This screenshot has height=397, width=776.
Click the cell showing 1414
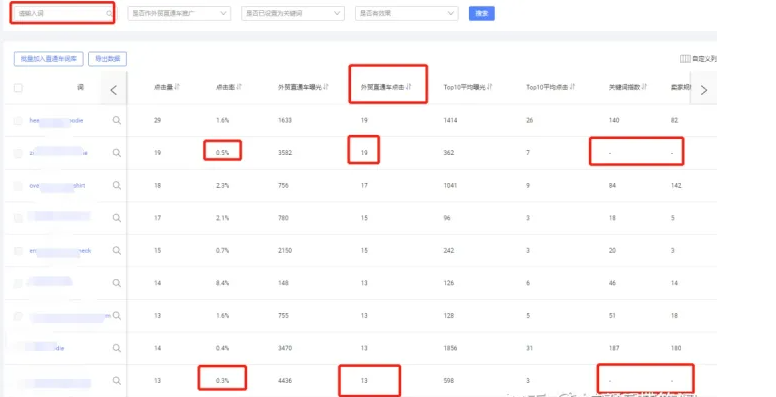click(x=450, y=120)
